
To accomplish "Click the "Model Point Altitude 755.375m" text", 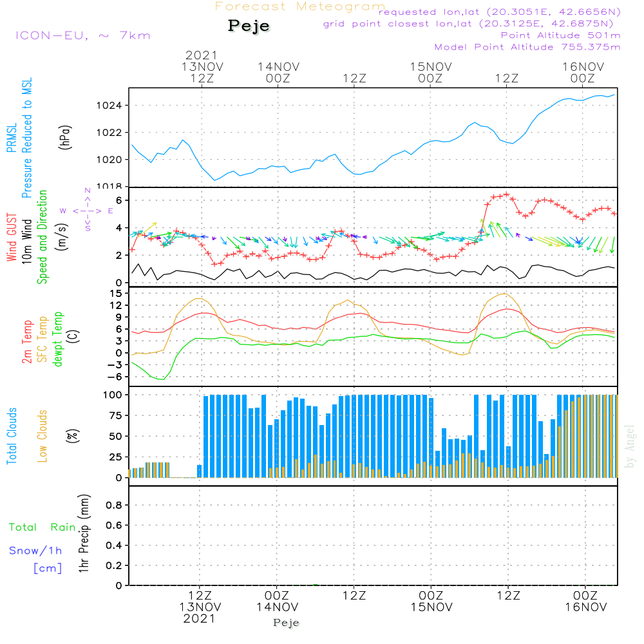I will point(527,47).
